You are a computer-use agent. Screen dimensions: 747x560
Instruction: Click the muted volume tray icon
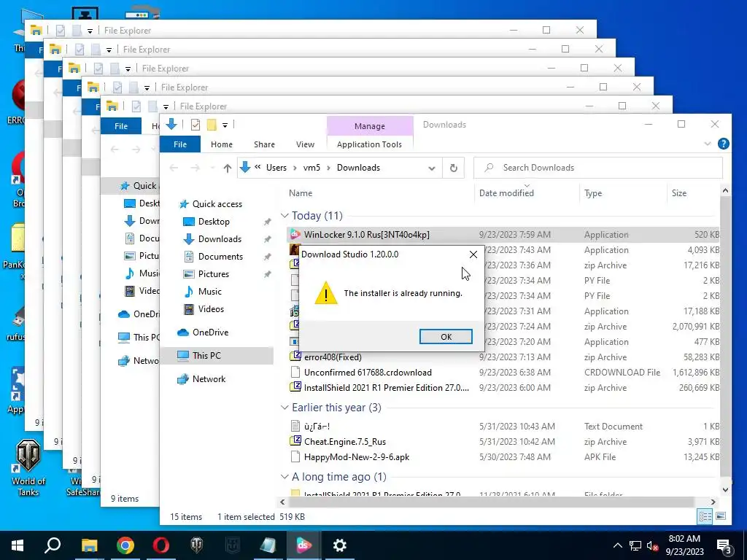652,545
